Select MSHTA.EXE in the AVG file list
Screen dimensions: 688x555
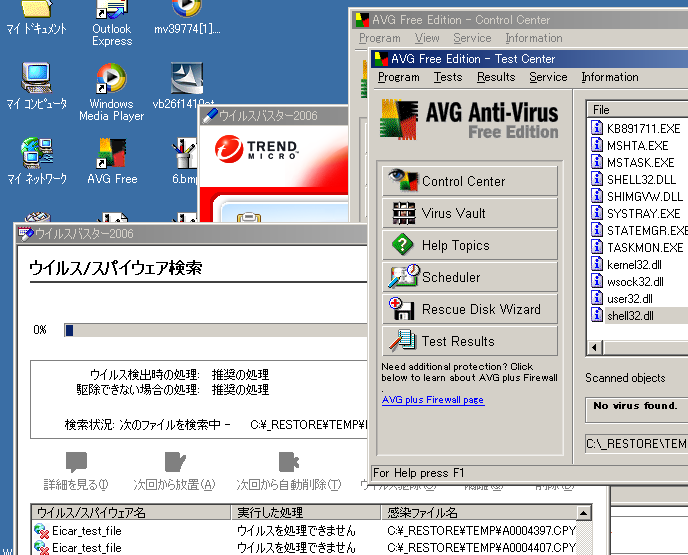(638, 146)
